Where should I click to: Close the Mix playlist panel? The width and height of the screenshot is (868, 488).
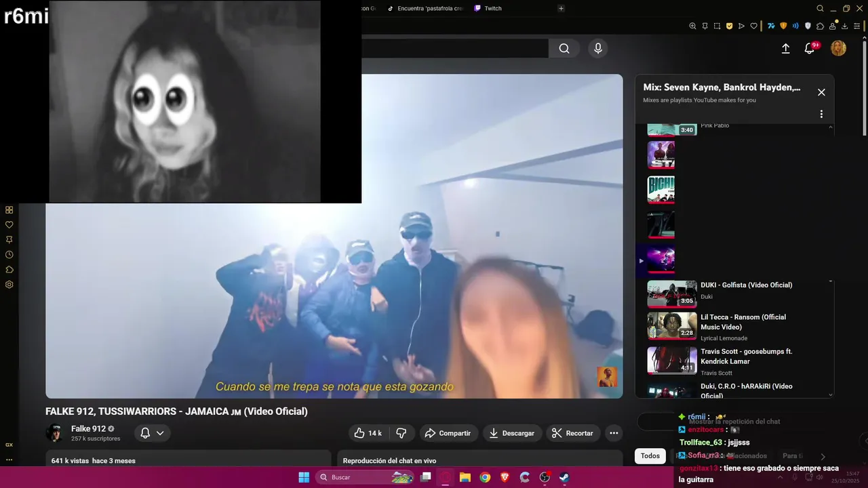click(821, 92)
